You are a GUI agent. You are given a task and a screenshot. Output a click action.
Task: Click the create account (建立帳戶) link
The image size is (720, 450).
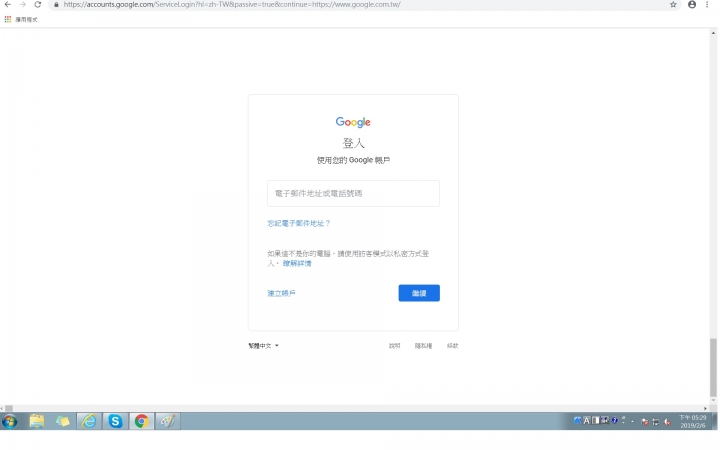(281, 293)
